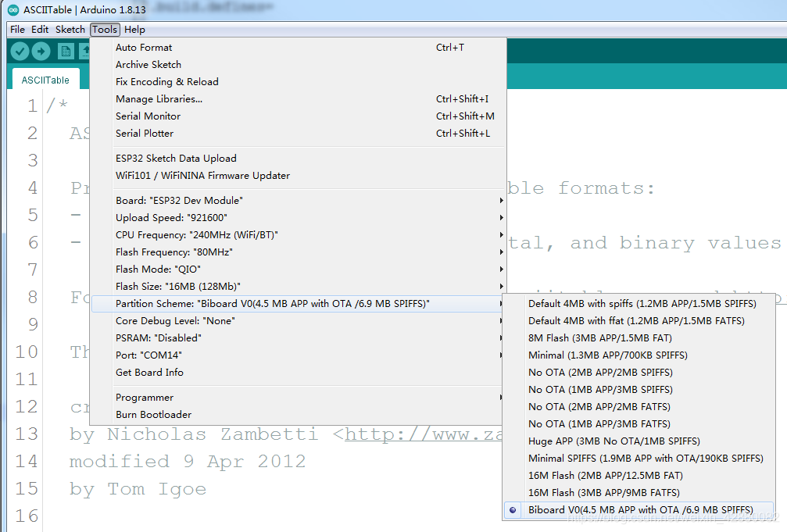787x532 pixels.
Task: Click code line "by Tom Igoe"
Action: point(138,489)
